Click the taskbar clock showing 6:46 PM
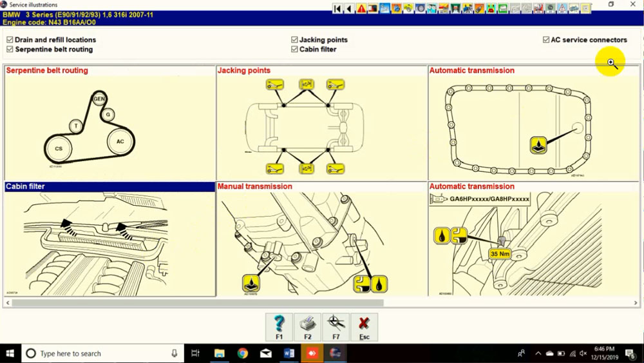Viewport: 644px width, 363px height. coord(605,353)
